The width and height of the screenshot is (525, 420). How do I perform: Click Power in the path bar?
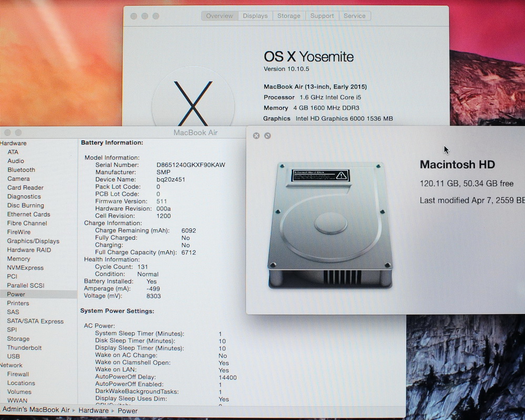128,411
